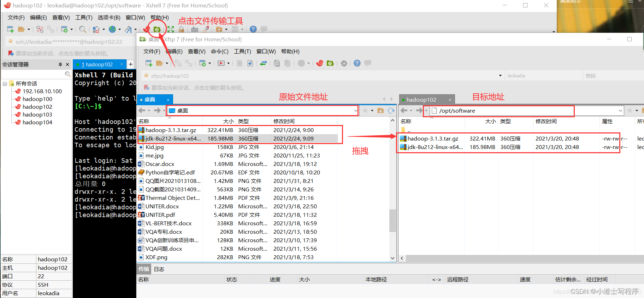Click the new session icon in Xftp toolbar
This screenshot has width=644, height=298.
pyautogui.click(x=149, y=63)
